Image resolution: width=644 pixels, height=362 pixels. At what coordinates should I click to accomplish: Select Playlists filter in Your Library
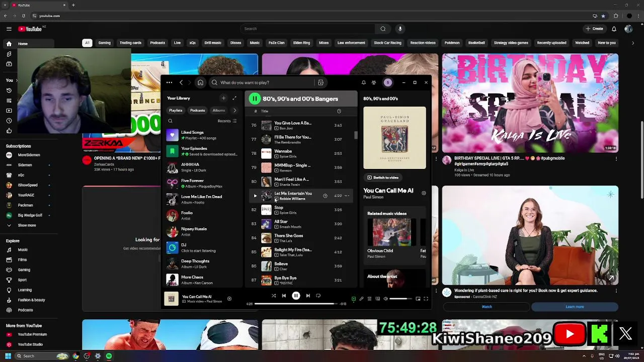click(176, 110)
